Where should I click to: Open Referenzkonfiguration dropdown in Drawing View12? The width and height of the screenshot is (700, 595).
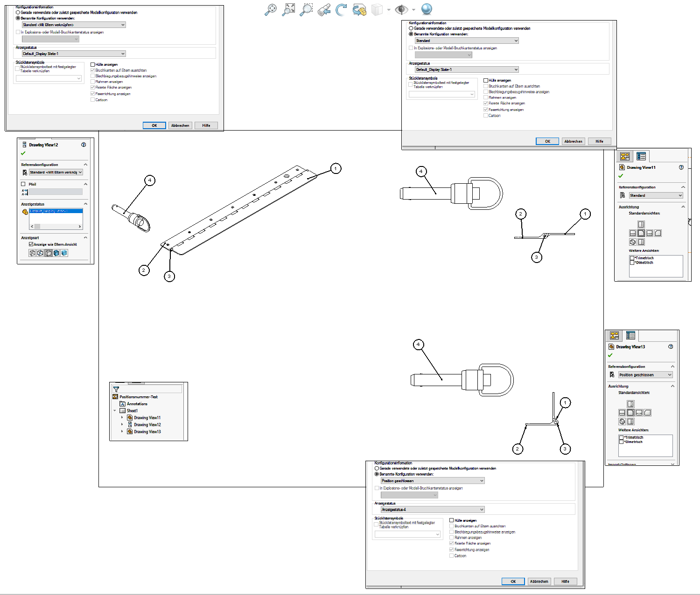56,172
